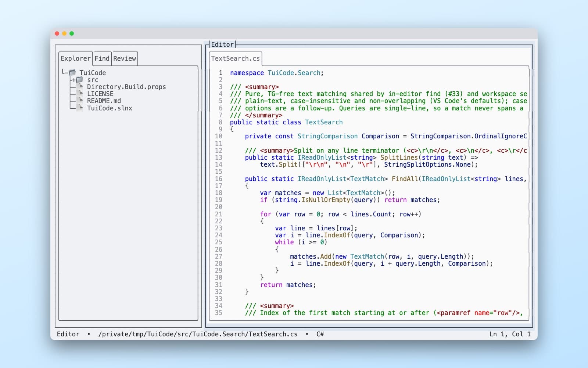Click the 'private const' keywords on line 10
The image size is (588, 368).
pyautogui.click(x=269, y=136)
